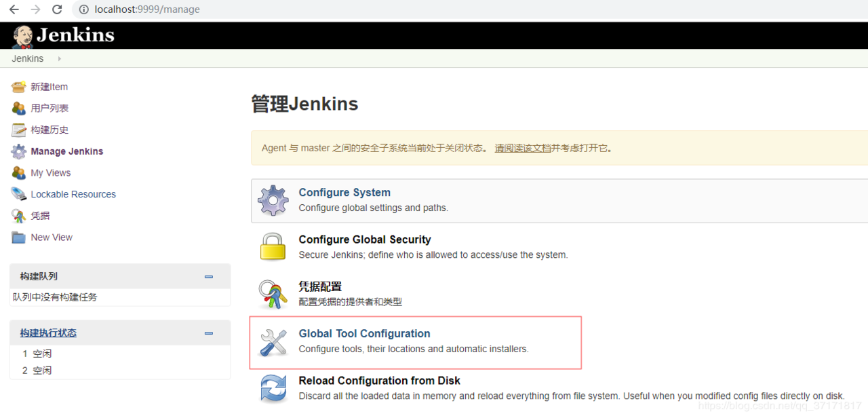
Task: Click the browser back arrow
Action: tap(14, 9)
